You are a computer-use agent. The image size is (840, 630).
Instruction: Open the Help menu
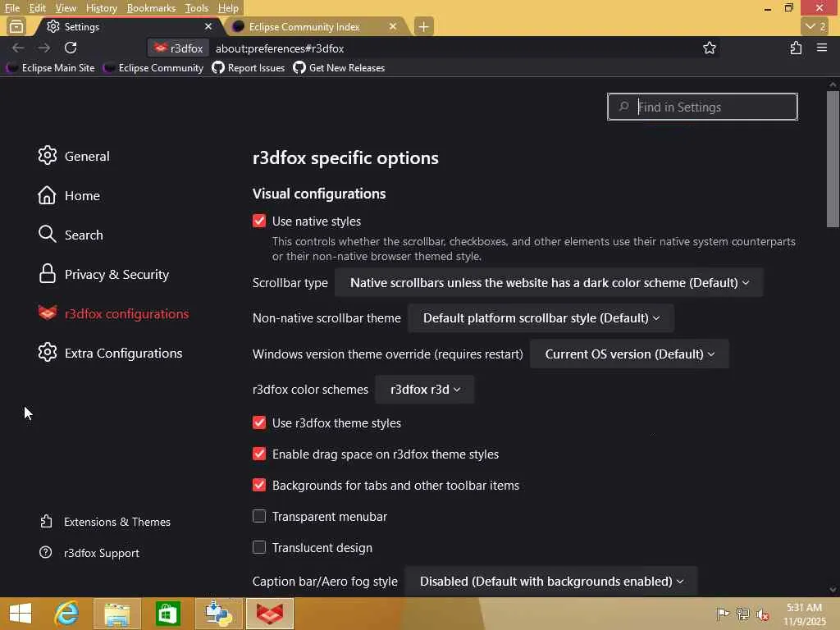pyautogui.click(x=228, y=8)
